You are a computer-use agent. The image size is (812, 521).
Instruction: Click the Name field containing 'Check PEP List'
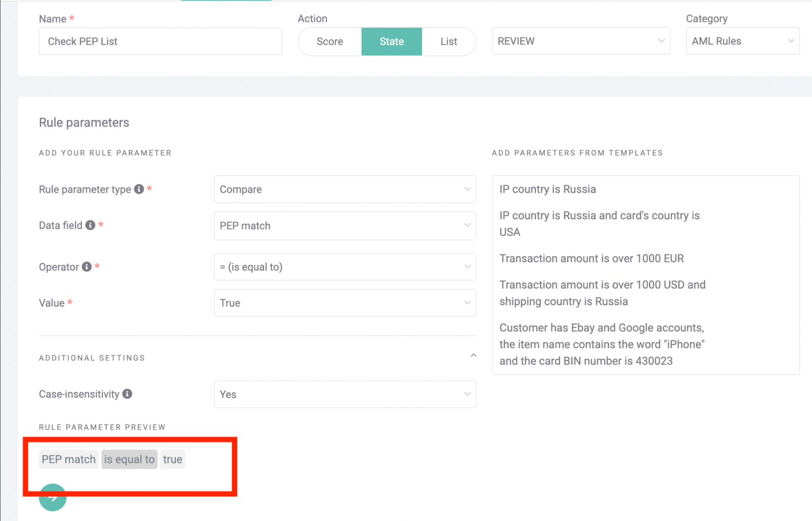pyautogui.click(x=160, y=41)
